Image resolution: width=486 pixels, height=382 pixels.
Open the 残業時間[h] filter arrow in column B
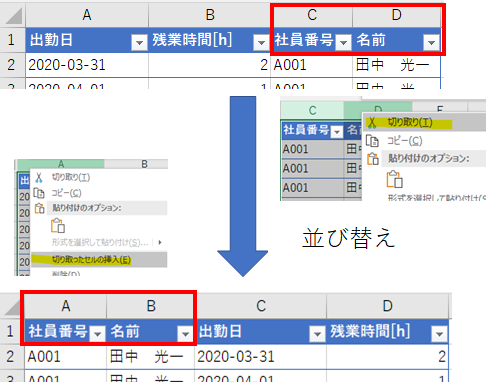coord(261,42)
